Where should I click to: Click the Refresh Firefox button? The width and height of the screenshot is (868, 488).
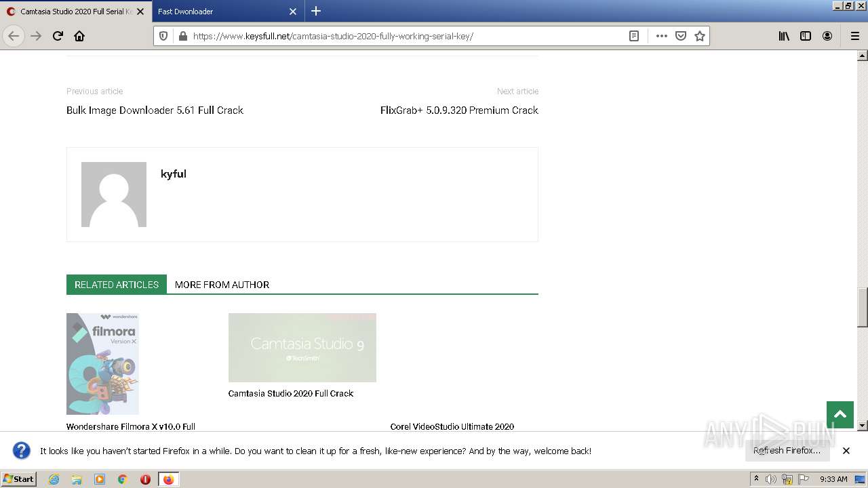pos(787,450)
